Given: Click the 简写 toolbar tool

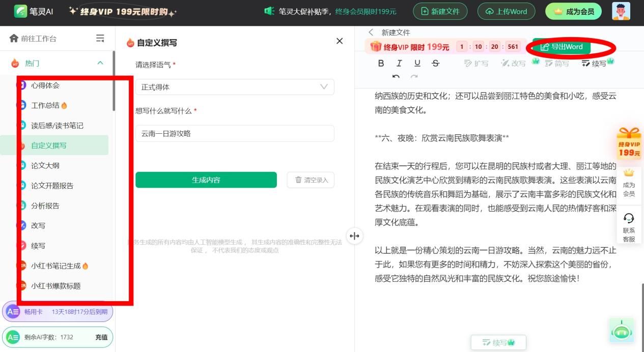Looking at the screenshot, I should coord(556,63).
